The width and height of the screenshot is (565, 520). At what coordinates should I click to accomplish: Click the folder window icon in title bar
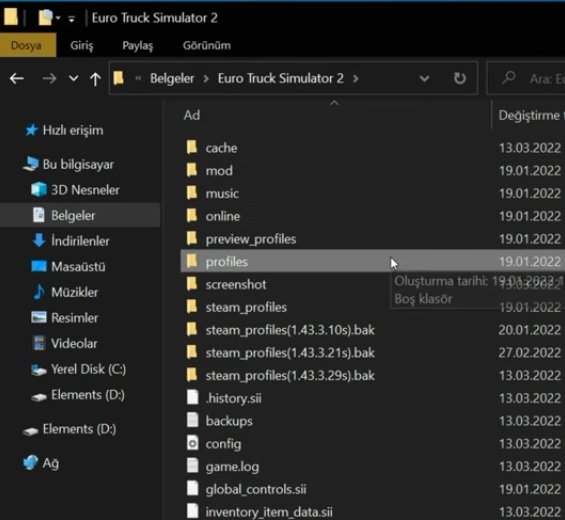coord(10,17)
